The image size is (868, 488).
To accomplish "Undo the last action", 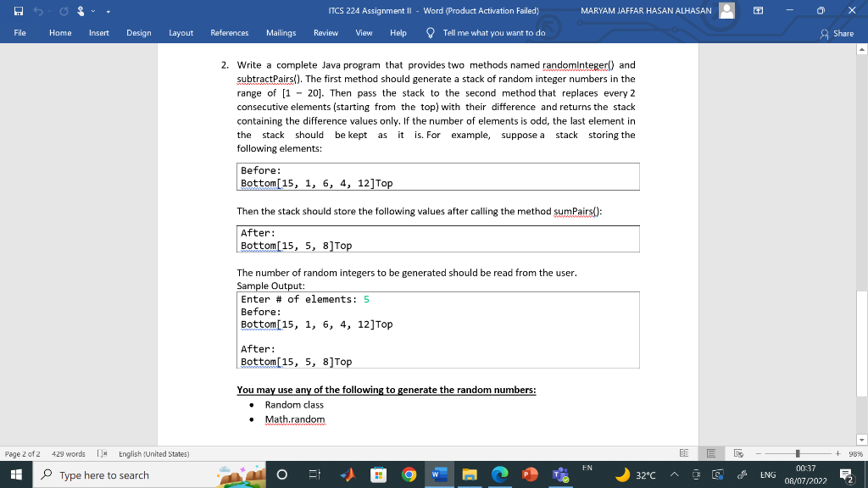I will pyautogui.click(x=37, y=10).
